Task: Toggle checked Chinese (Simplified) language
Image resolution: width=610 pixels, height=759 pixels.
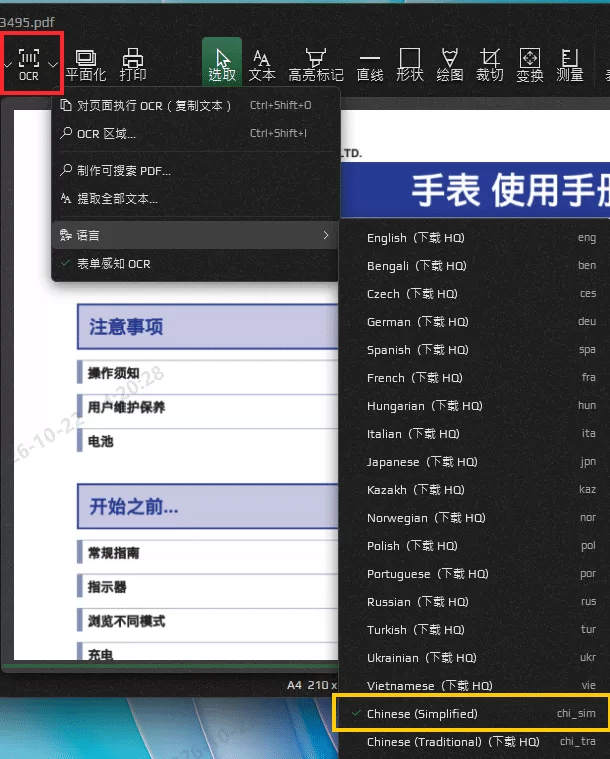Action: click(x=474, y=713)
